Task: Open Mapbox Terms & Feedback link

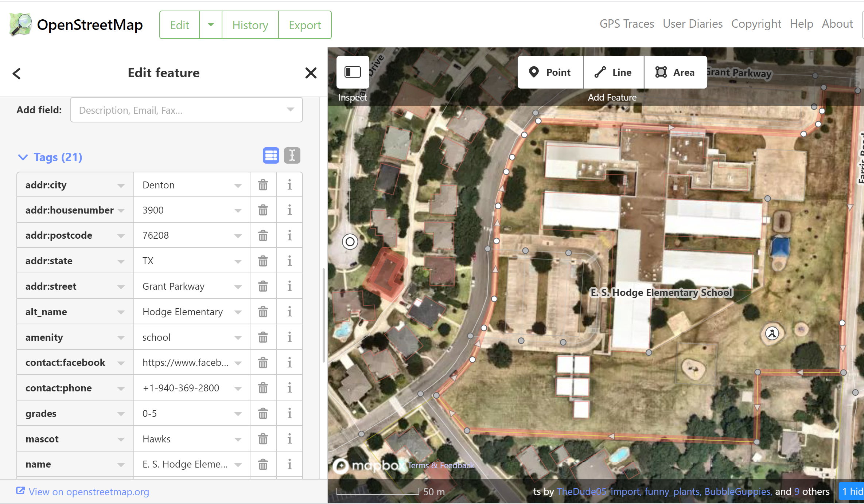Action: pyautogui.click(x=441, y=465)
